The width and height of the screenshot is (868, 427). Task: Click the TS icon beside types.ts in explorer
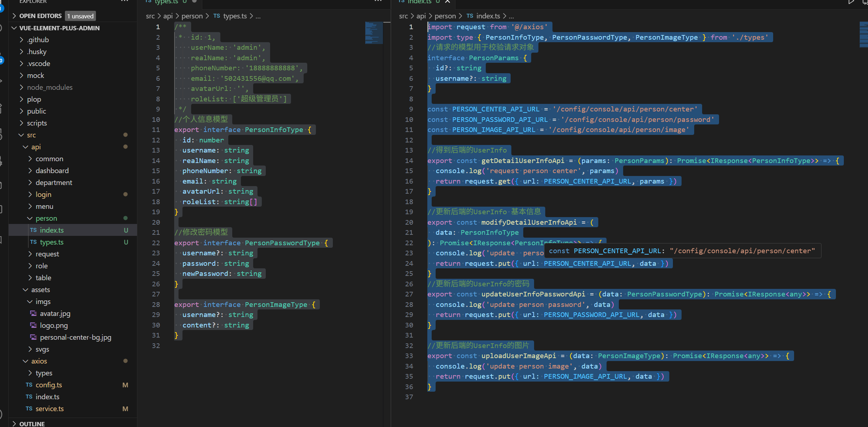point(33,242)
